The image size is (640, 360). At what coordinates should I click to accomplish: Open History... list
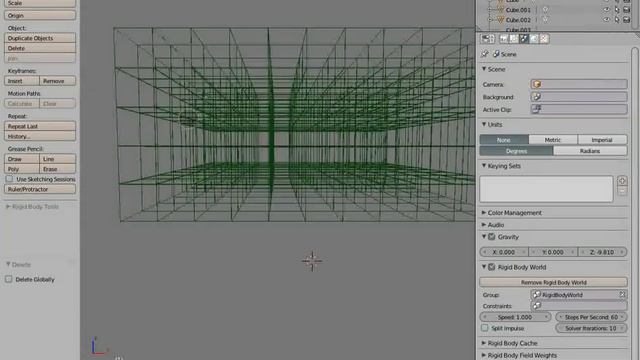(x=40, y=136)
